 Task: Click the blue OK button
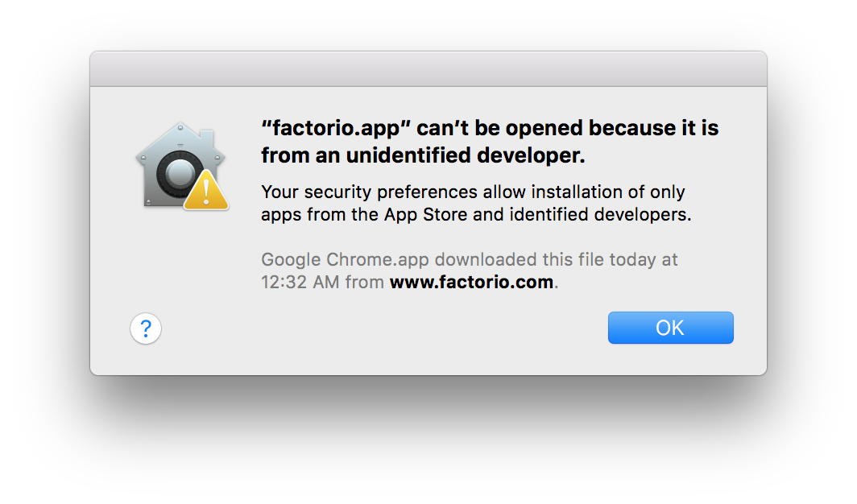[670, 328]
